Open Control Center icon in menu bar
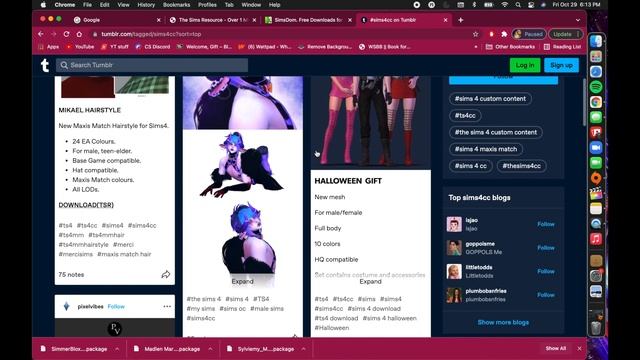 (x=531, y=5)
